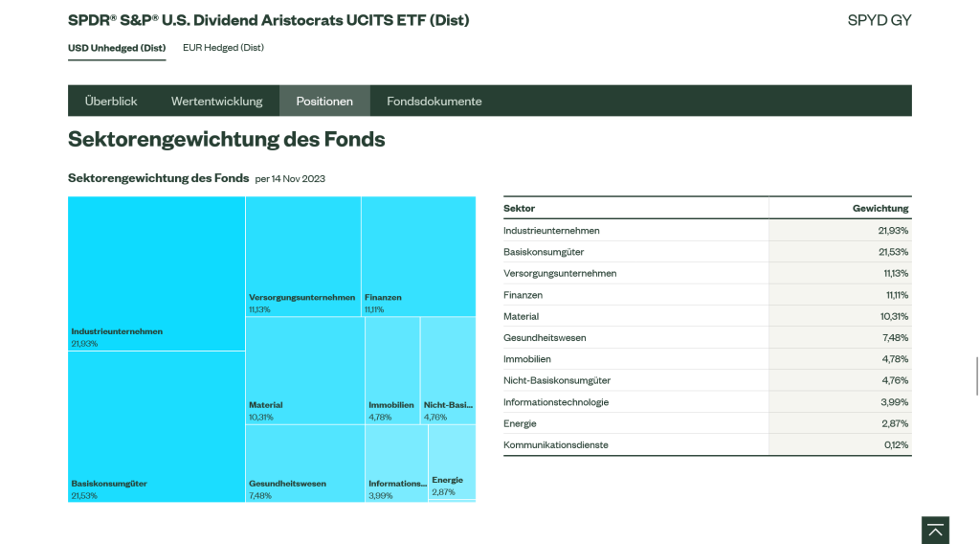Click the Versorgungsunternehmen treemap tile
The image size is (980, 544).
pyautogui.click(x=303, y=257)
